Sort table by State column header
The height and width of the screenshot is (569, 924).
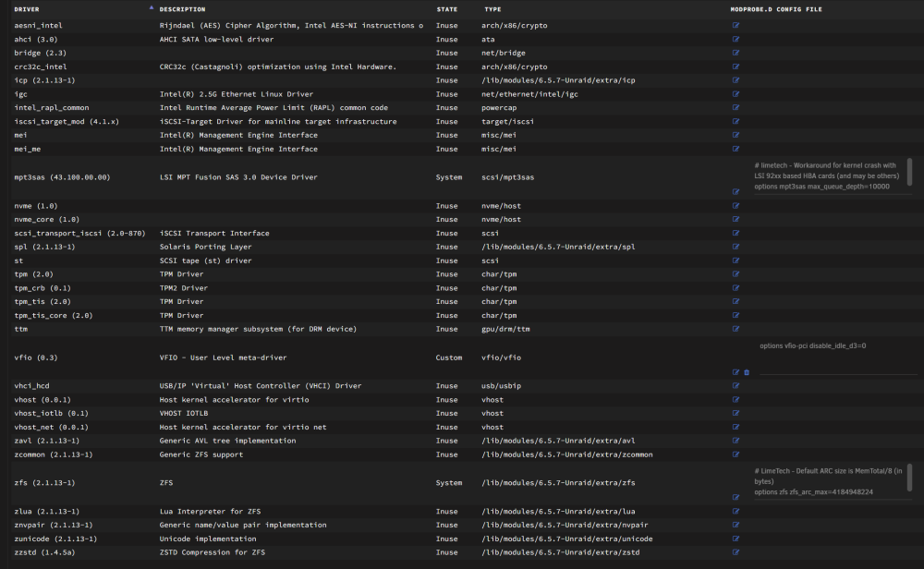click(x=446, y=9)
